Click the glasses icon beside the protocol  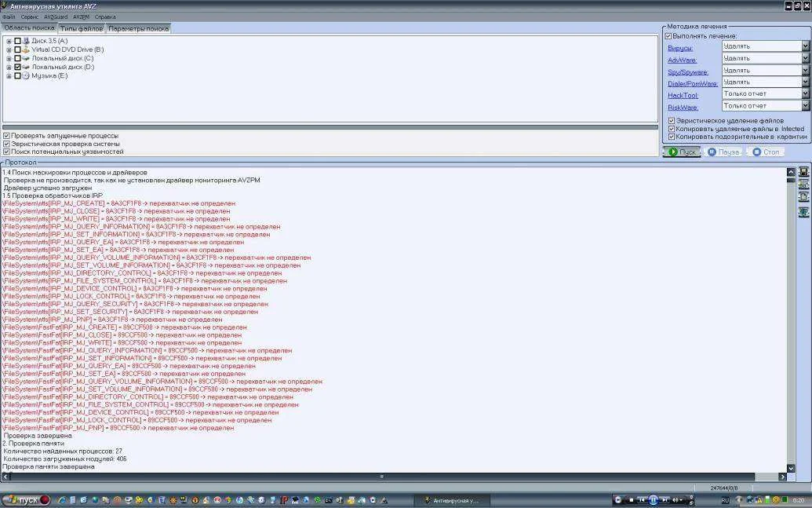[x=803, y=185]
